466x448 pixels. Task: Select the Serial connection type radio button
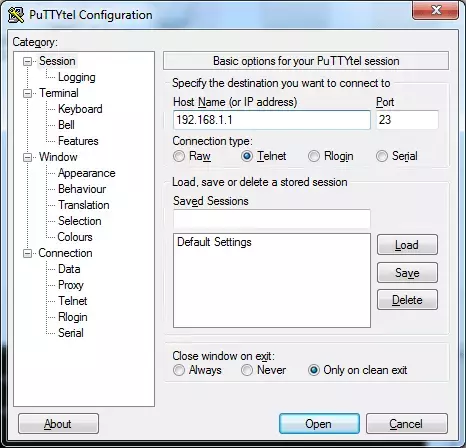tap(382, 156)
